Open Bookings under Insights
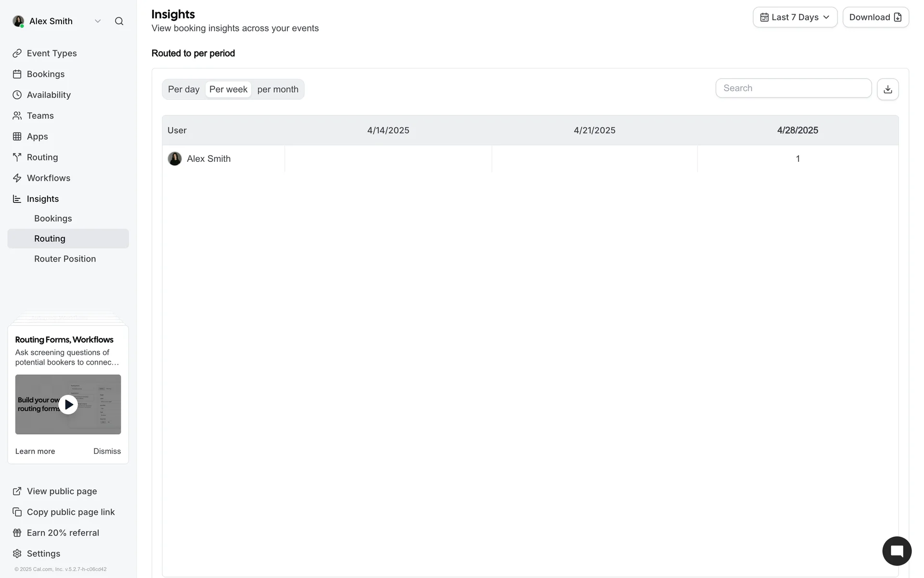 53,219
